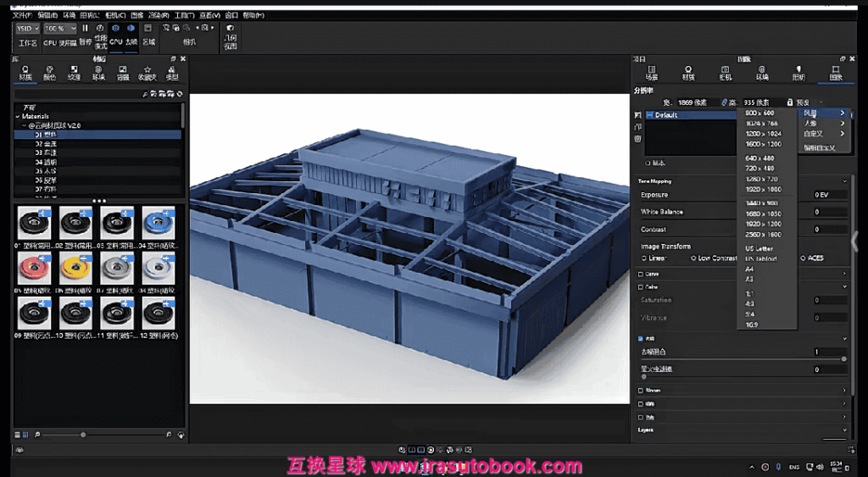Collapse the Tone Mapping section
The image size is (868, 477).
pos(845,181)
